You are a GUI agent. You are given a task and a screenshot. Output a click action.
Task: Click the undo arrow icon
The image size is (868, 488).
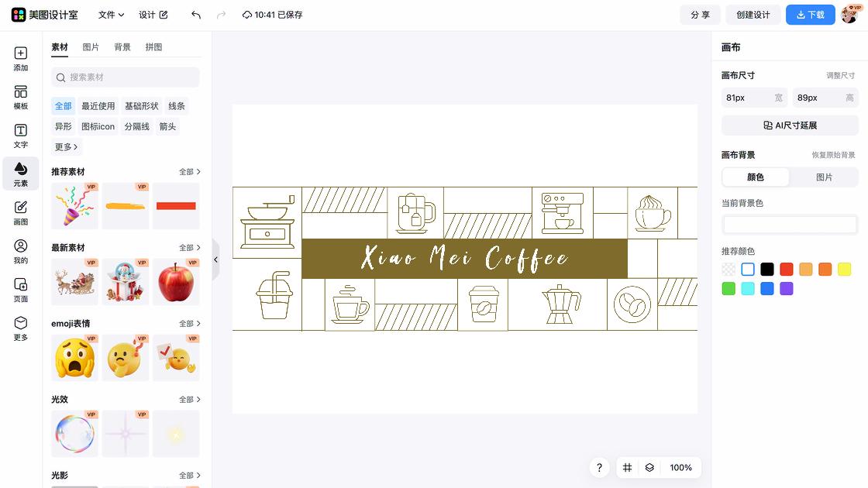(x=196, y=15)
